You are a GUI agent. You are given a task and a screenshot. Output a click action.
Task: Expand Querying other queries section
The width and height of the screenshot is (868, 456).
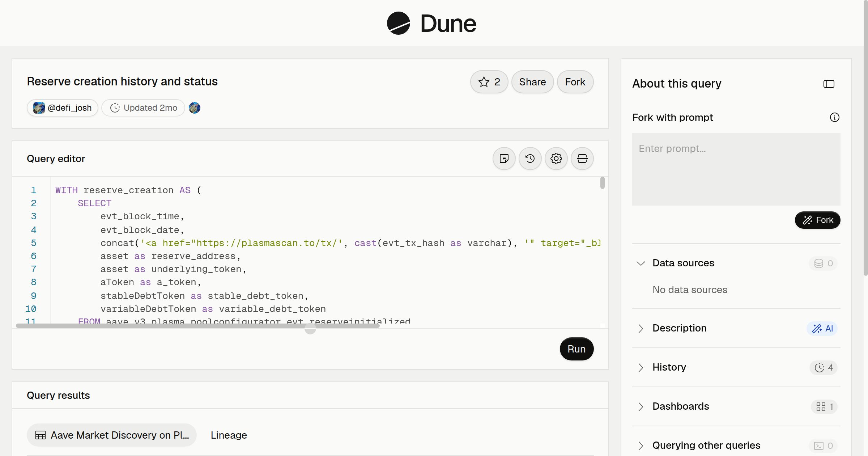641,446
